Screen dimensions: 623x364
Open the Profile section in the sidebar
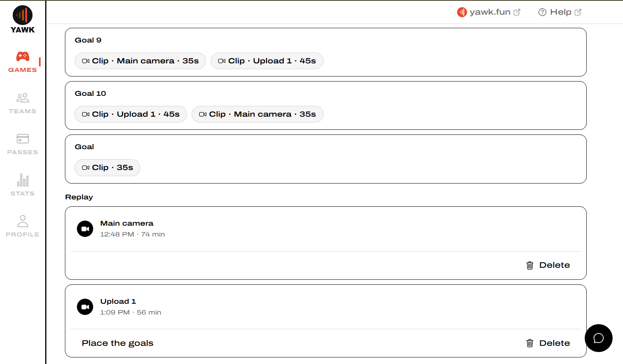pos(22,226)
